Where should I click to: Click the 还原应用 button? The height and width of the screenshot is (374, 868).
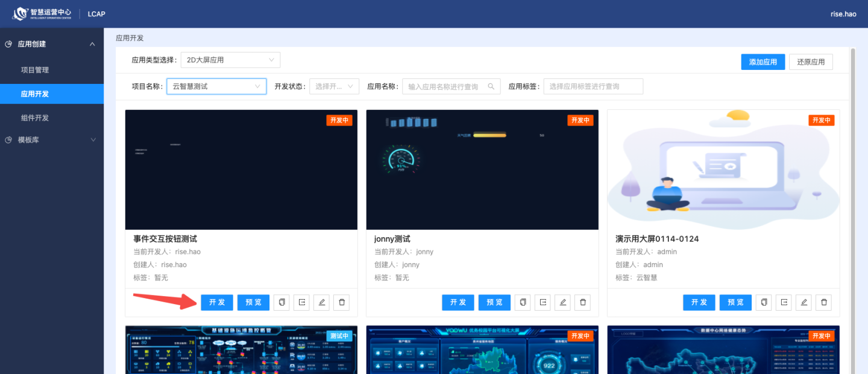coord(811,62)
